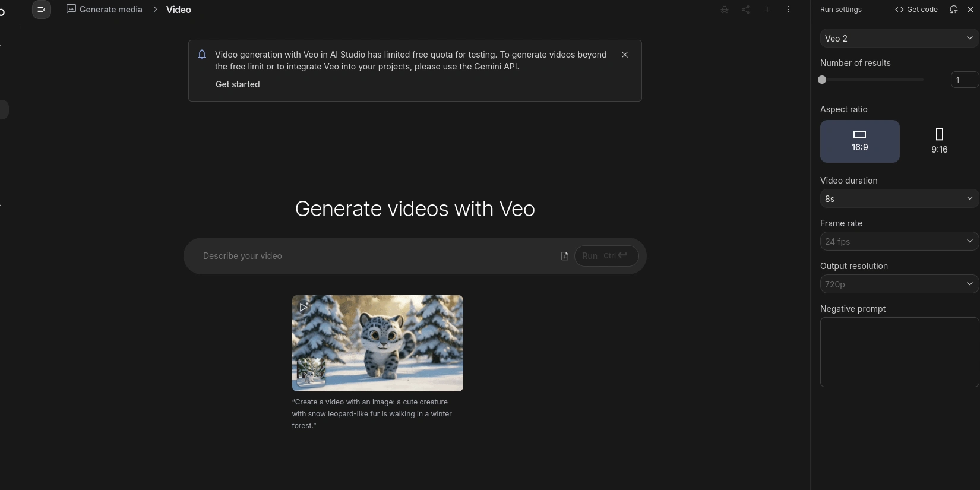
Task: Expand the Video duration dropdown
Action: (898, 199)
